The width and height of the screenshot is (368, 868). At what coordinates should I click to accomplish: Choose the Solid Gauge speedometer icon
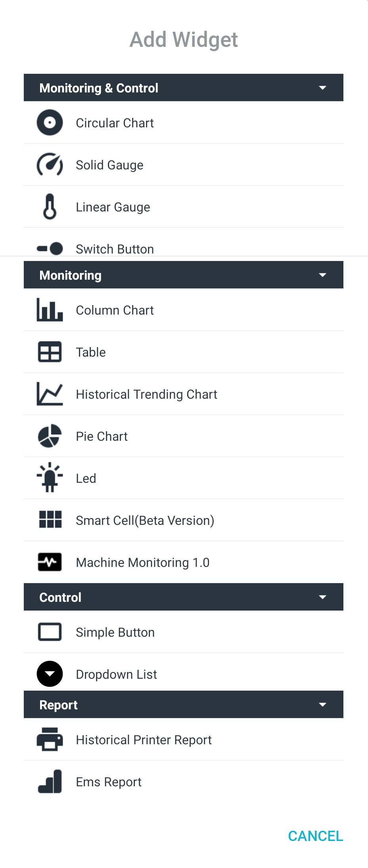tap(50, 165)
